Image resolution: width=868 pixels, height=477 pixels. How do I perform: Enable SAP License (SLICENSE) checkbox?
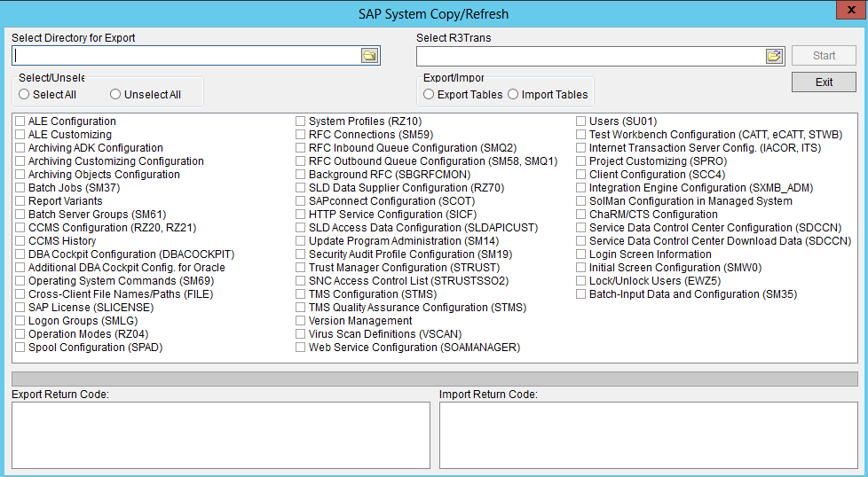point(20,308)
